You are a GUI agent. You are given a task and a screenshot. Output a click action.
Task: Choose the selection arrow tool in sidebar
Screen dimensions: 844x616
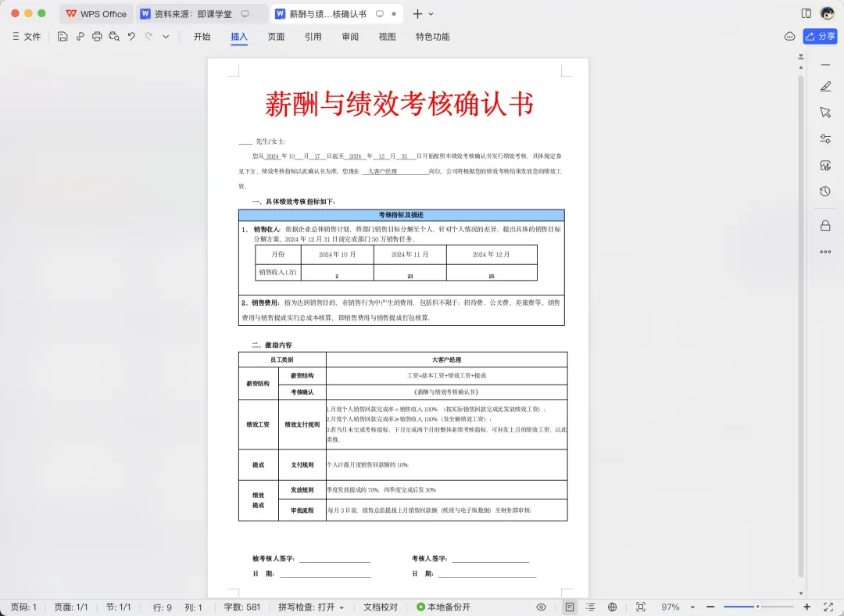click(x=826, y=112)
